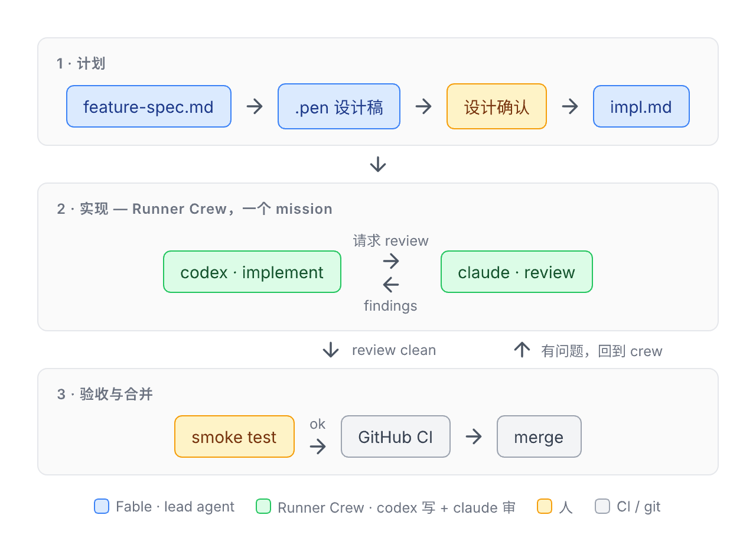Viewport: 756px width, 554px height.
Task: Click the 设计确认 box
Action: pos(497,106)
